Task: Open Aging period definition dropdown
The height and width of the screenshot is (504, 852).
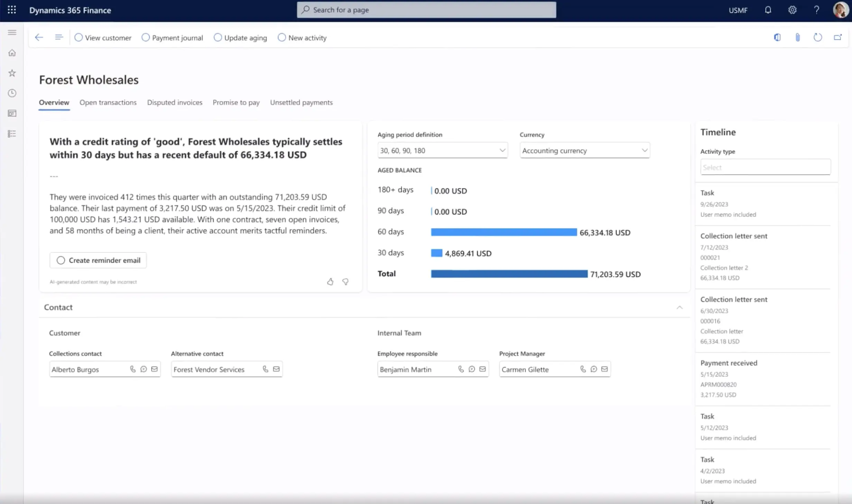Action: click(x=443, y=150)
